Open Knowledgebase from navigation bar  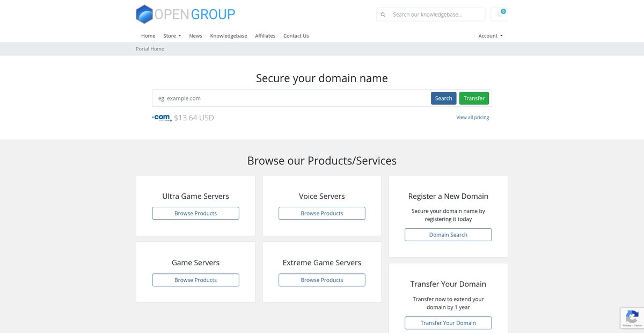[x=229, y=36]
